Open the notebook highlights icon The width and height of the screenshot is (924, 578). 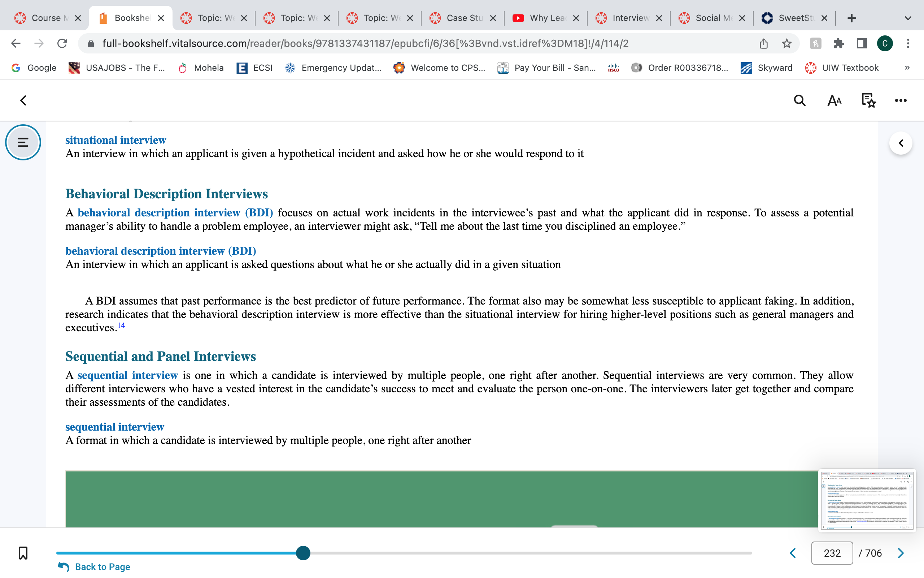coord(869,100)
